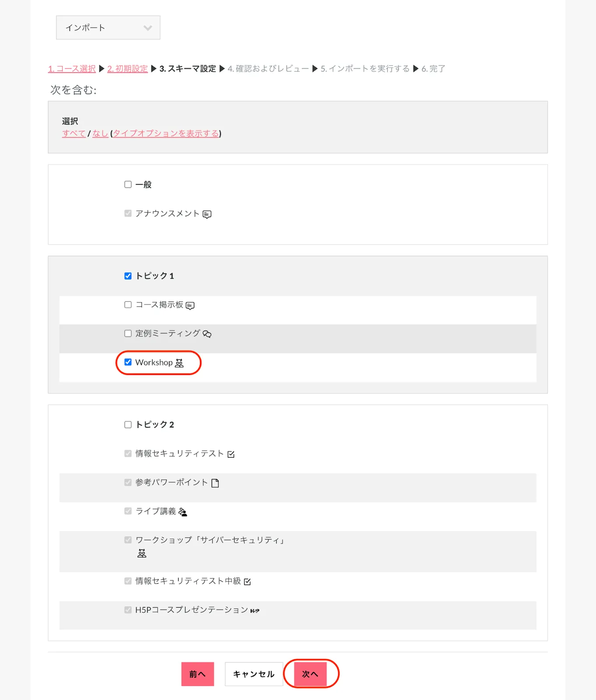596x700 pixels.
Task: Click workshop icon next to Workshop
Action: tap(179, 363)
